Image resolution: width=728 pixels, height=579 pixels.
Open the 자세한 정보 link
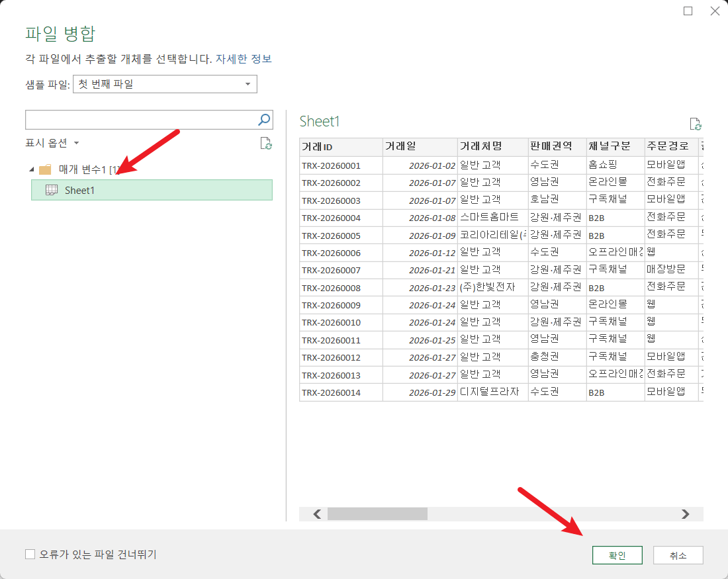click(x=244, y=59)
